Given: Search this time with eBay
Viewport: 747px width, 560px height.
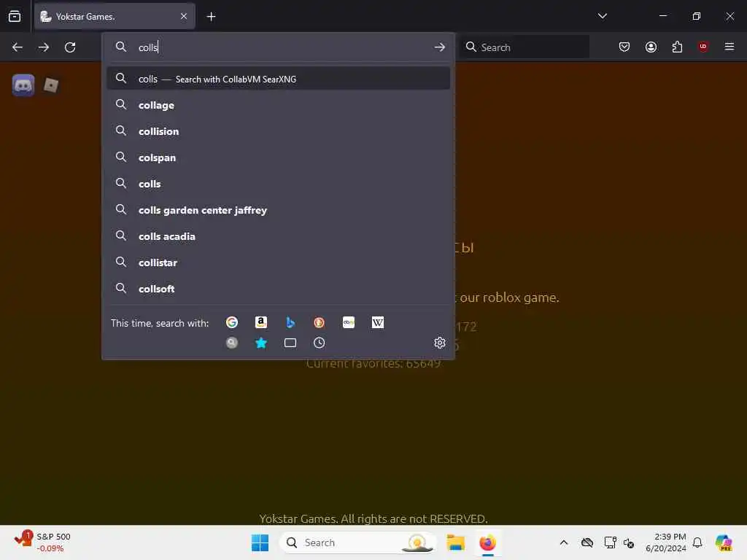Looking at the screenshot, I should (x=349, y=323).
